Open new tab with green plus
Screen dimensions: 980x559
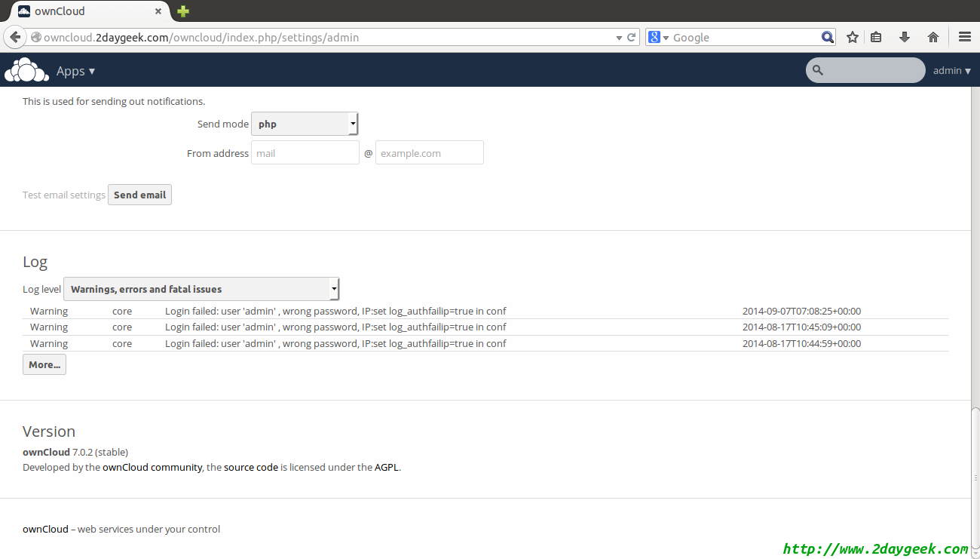183,11
